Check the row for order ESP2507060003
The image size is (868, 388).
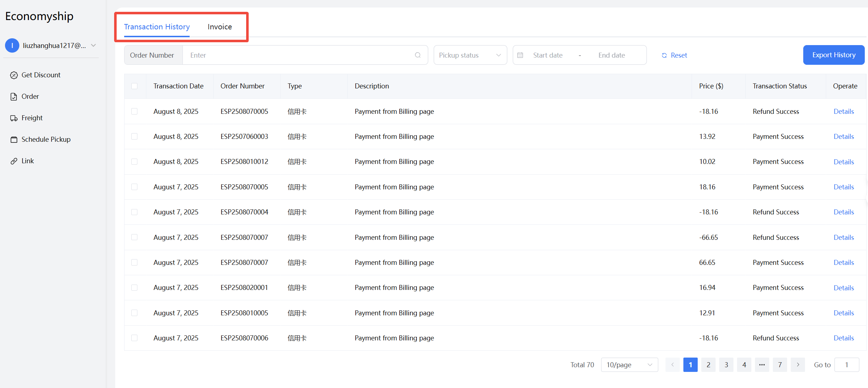point(135,136)
